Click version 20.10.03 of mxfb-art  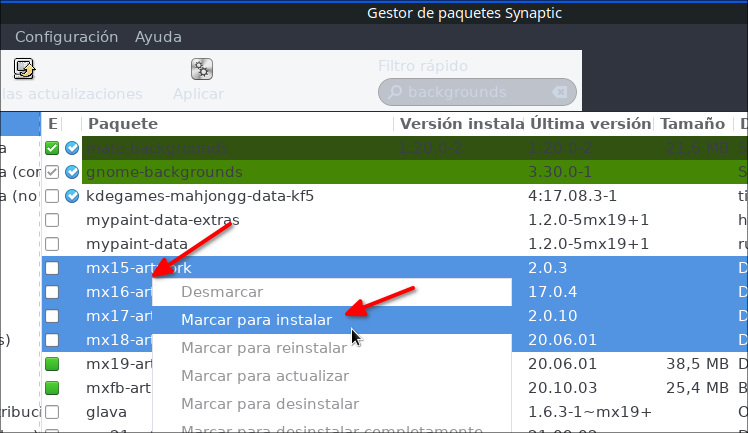tap(562, 388)
